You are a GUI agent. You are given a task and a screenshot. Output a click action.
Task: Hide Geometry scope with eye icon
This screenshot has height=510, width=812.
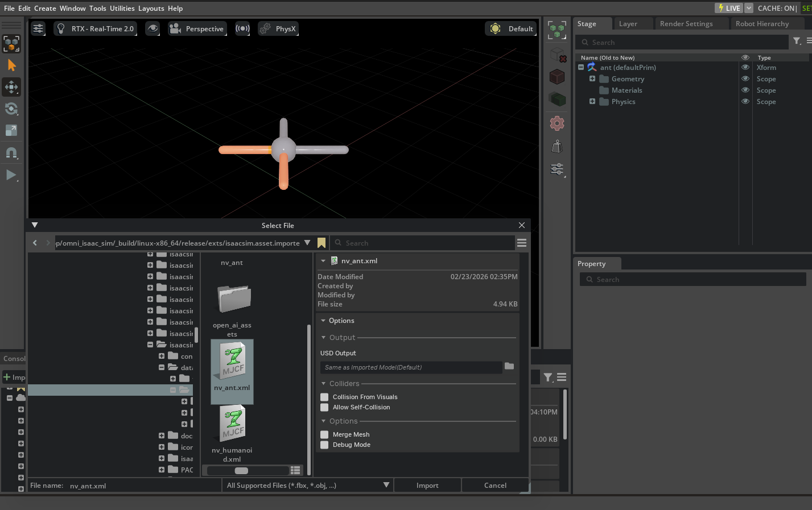point(745,79)
